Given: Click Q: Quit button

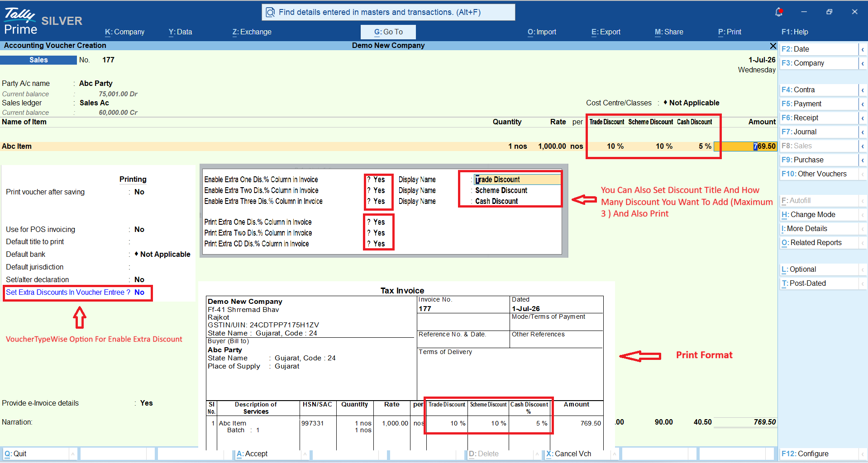Looking at the screenshot, I should point(35,454).
